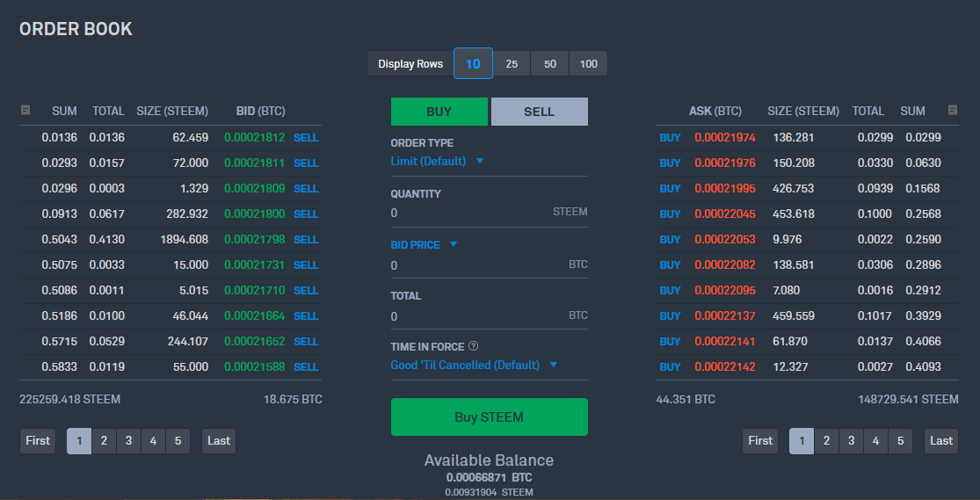Screen dimensions: 980x500
Task: Click the 0.00931904 STEEM balance
Action: click(x=490, y=492)
